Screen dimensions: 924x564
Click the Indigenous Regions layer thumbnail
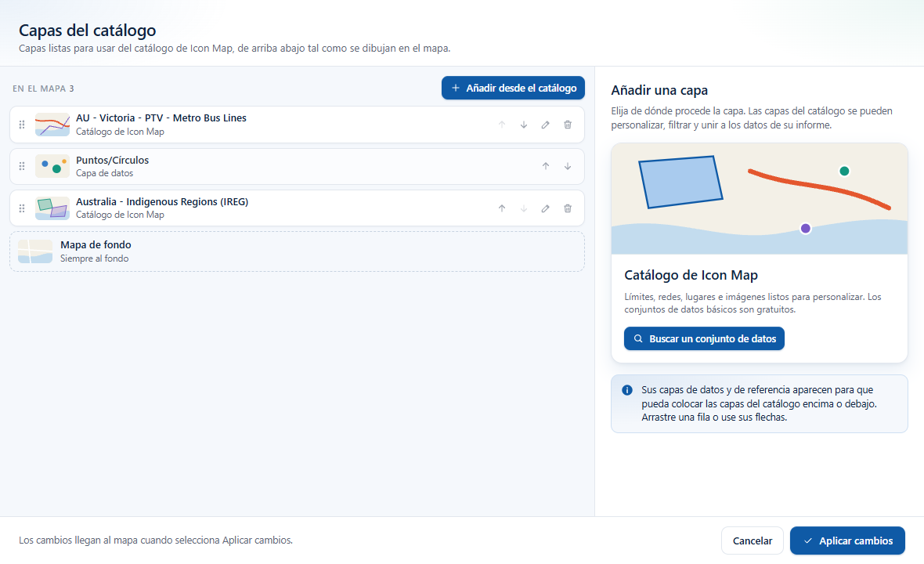(x=52, y=208)
